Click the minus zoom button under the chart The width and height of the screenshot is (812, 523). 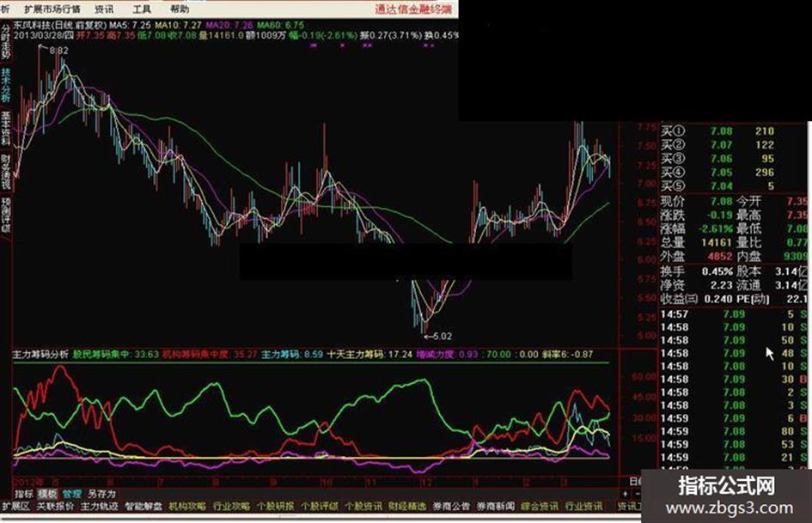coord(637,494)
